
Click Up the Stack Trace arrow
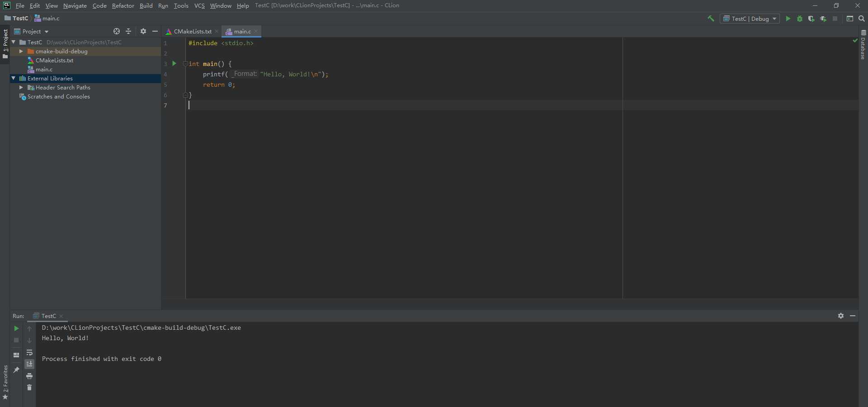(29, 328)
